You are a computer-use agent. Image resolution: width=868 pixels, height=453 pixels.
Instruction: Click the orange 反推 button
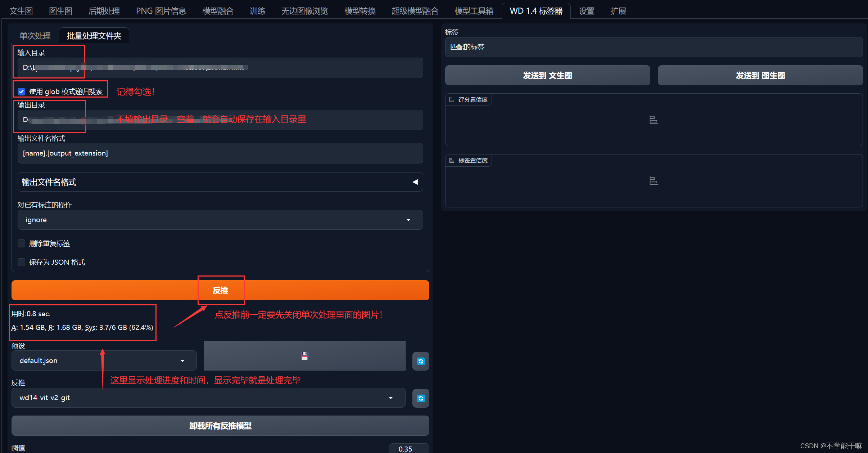pos(220,290)
